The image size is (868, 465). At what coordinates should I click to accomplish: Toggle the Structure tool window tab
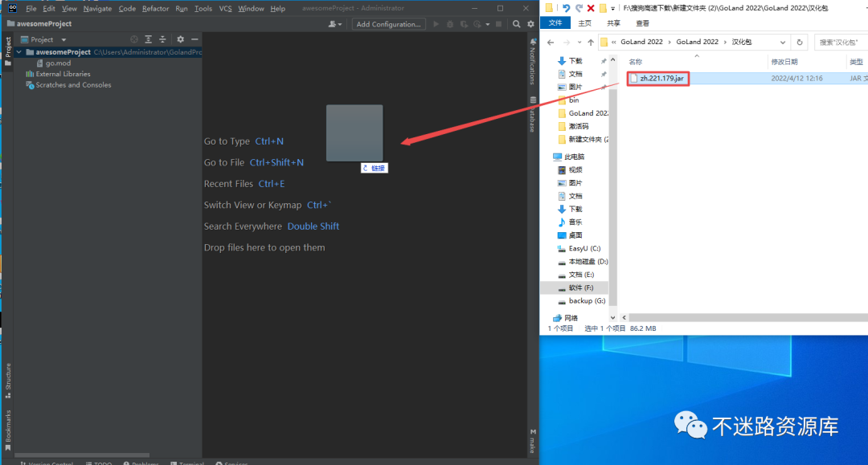[8, 381]
